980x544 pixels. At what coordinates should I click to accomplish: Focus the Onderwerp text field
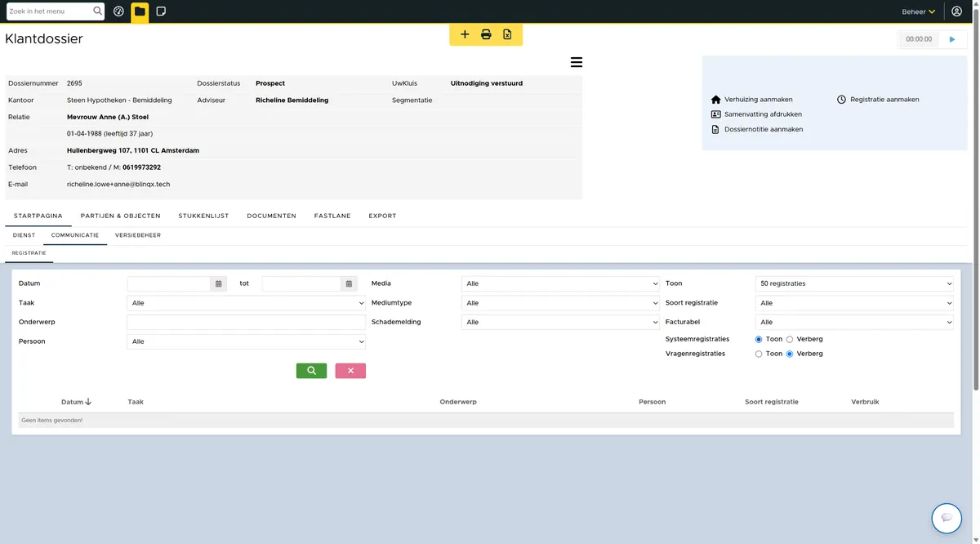246,322
